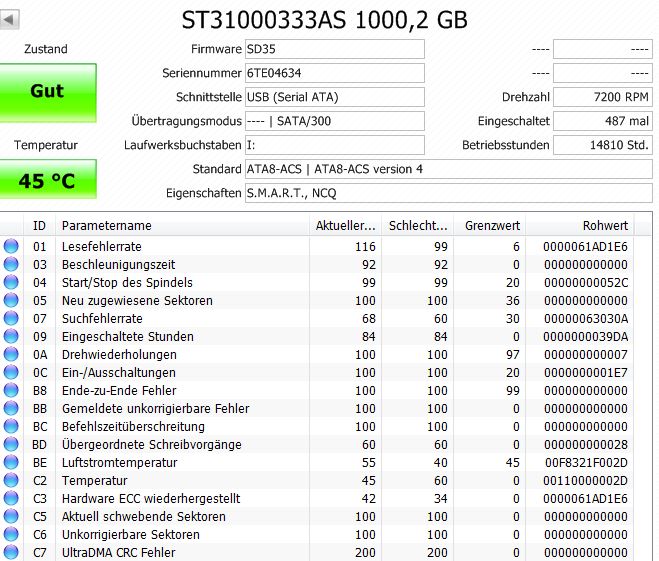
Task: Sort by Schlecht column header
Action: 417,226
